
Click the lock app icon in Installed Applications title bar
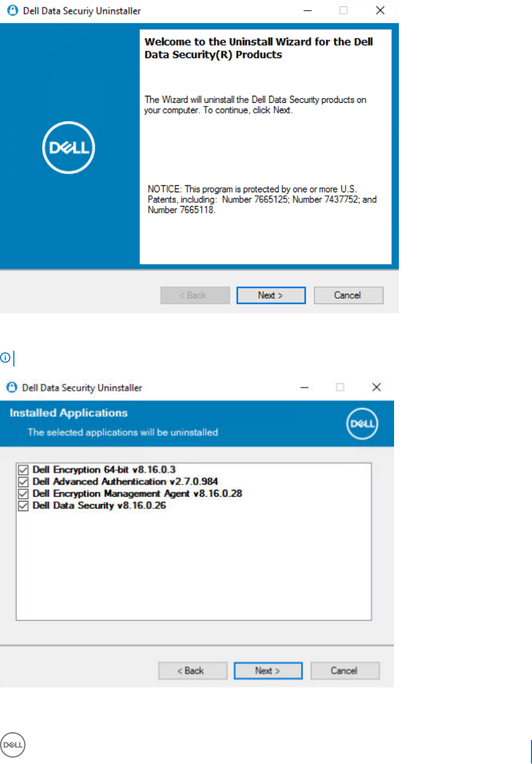tap(12, 388)
